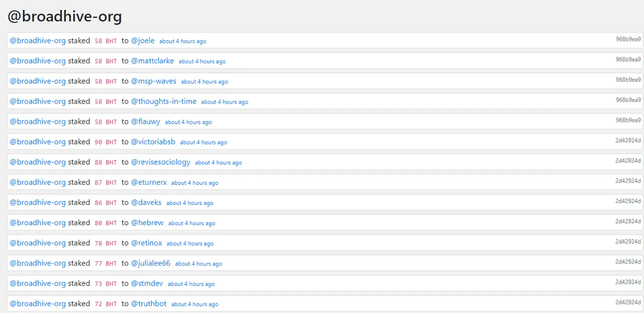
Task: Click transaction ID 2d42924d in truthbot row
Action: pyautogui.click(x=628, y=302)
